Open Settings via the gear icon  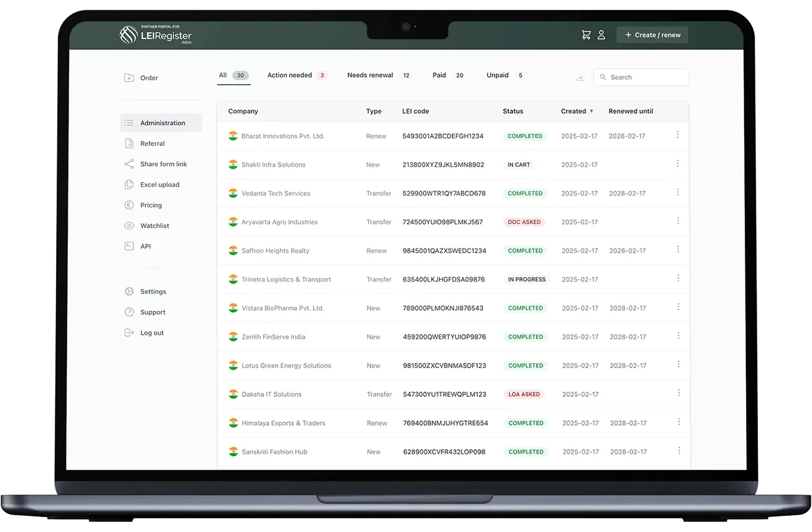tap(129, 291)
